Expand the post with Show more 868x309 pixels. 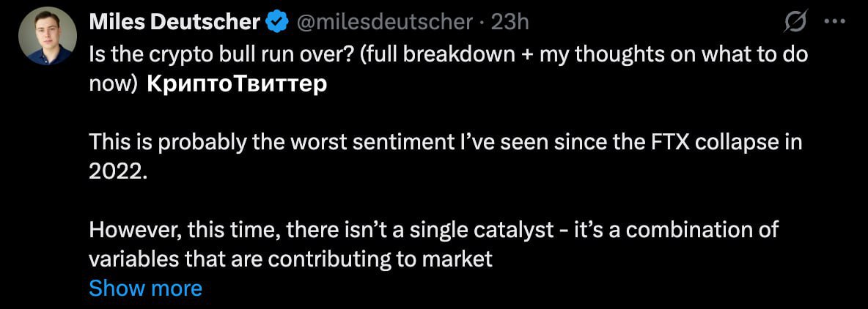(x=145, y=288)
